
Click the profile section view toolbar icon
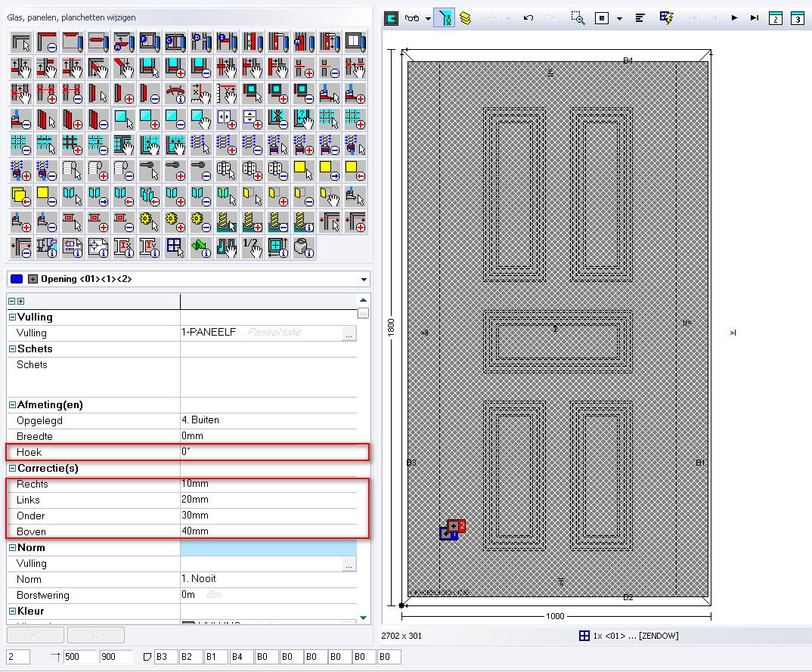(x=392, y=19)
